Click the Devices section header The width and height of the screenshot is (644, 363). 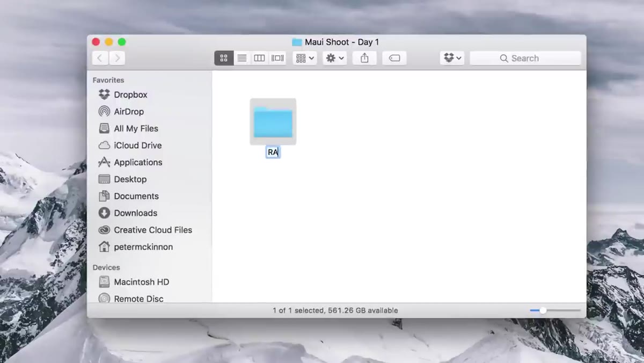point(106,267)
